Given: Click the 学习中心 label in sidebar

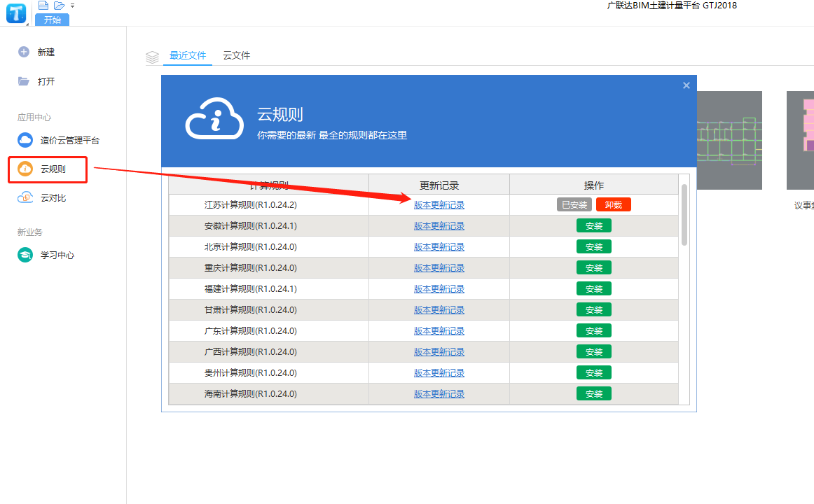Looking at the screenshot, I should 57,255.
